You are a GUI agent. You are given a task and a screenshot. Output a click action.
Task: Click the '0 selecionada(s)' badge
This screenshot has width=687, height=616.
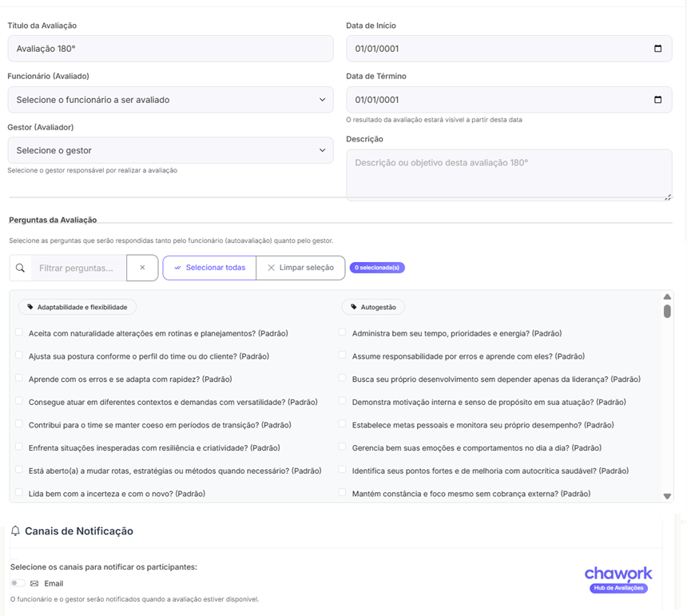tap(377, 268)
